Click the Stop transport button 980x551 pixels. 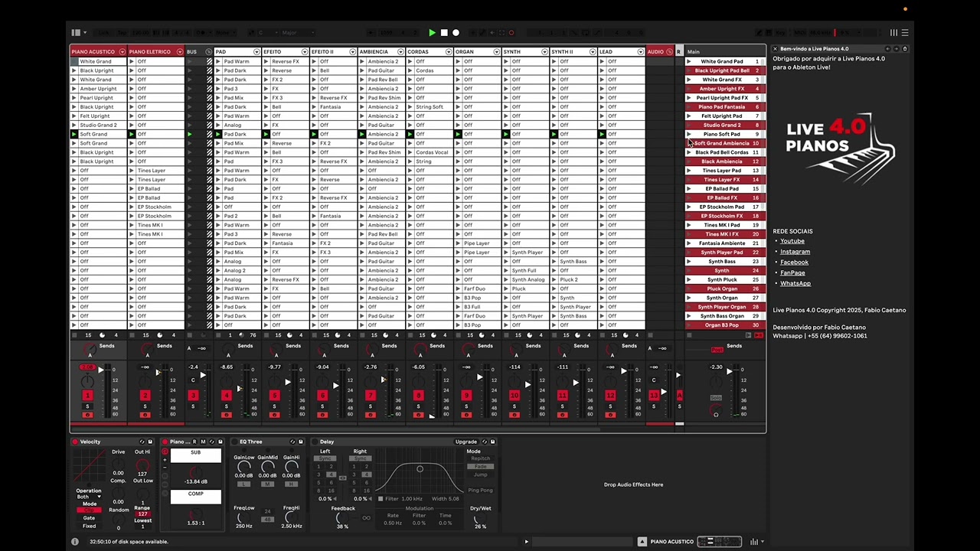point(444,33)
